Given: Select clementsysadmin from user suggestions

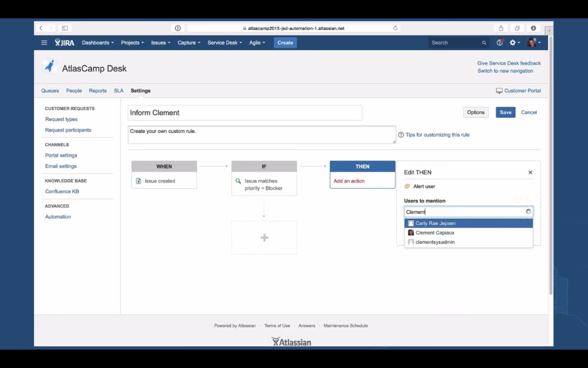Looking at the screenshot, I should click(x=468, y=242).
